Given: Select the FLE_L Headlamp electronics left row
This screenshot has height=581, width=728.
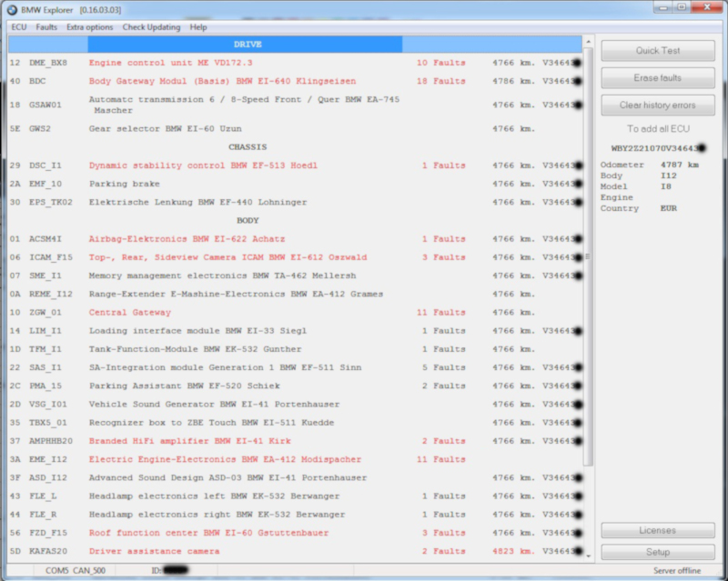Looking at the screenshot, I should tap(295, 496).
